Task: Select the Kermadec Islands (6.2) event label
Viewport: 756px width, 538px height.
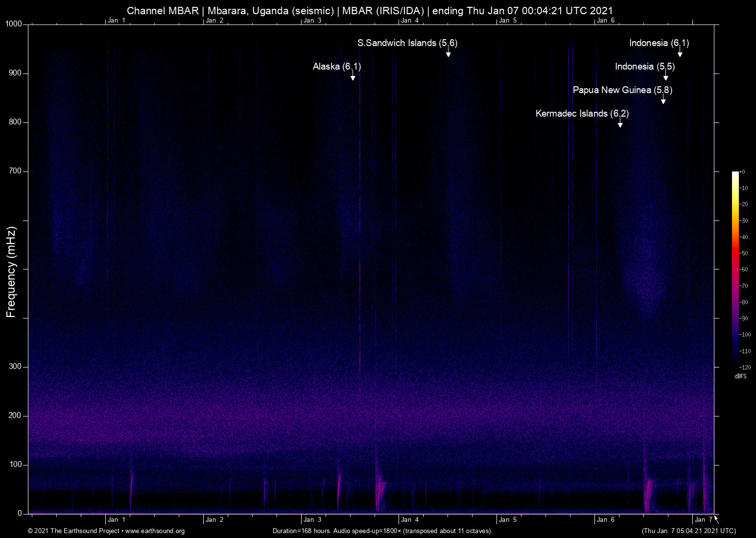Action: pyautogui.click(x=582, y=114)
